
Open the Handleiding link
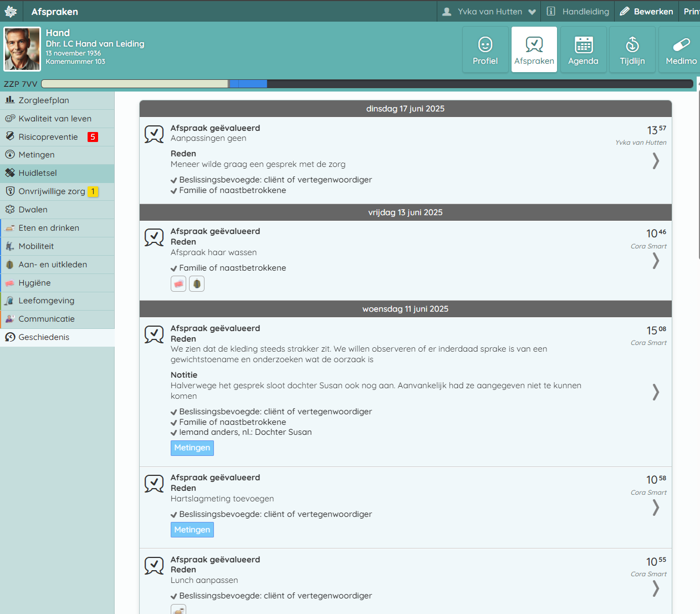click(x=578, y=12)
